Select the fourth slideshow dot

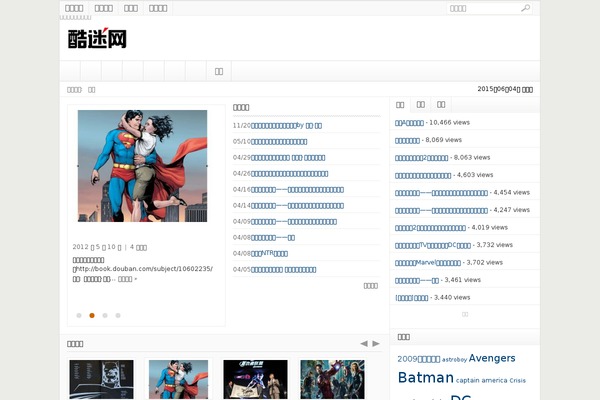[x=118, y=315]
